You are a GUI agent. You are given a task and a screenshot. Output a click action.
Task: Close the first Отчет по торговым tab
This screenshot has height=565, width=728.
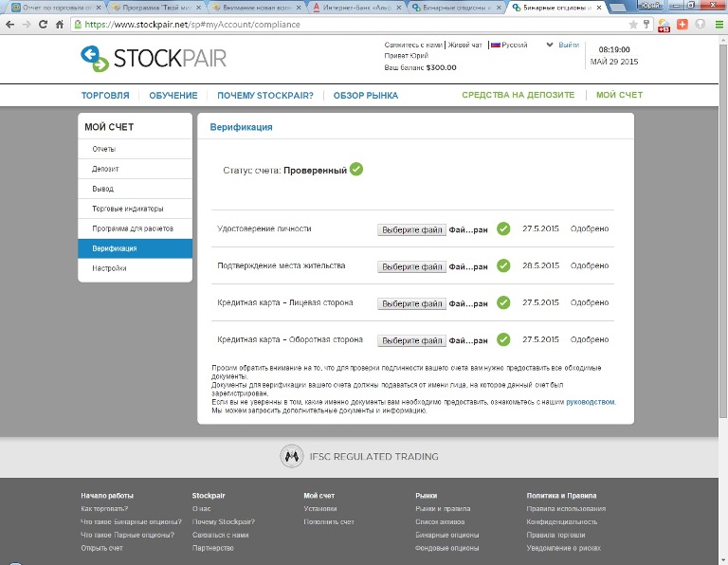point(99,8)
